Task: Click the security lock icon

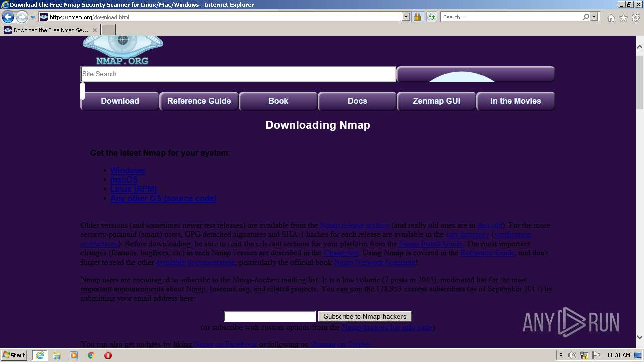Action: point(417,17)
